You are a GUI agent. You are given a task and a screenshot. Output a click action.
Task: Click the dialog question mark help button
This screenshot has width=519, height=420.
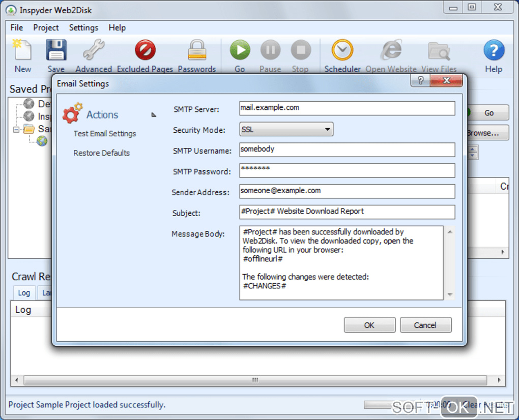[x=420, y=80]
